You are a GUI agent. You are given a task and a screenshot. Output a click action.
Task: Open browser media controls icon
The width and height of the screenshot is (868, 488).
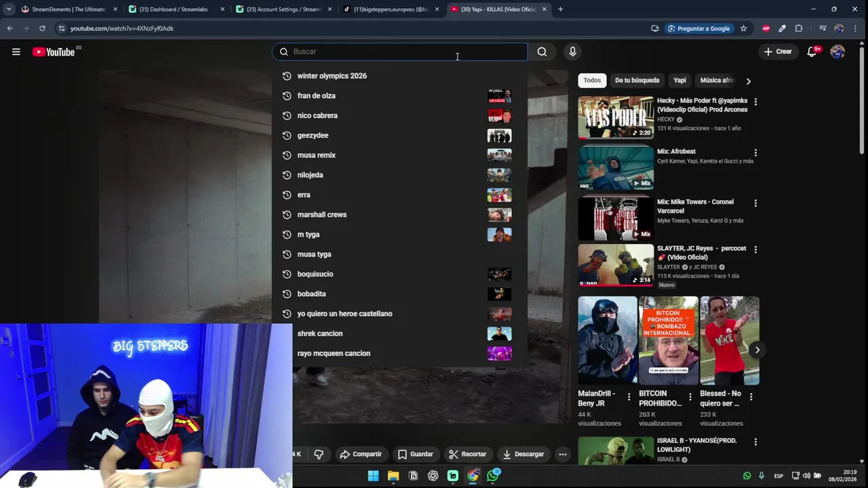tap(823, 28)
